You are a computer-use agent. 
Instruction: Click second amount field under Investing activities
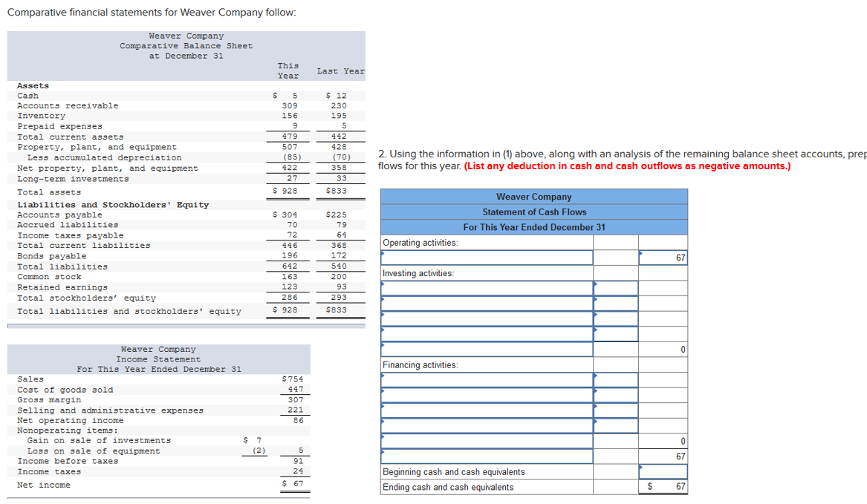[615, 304]
